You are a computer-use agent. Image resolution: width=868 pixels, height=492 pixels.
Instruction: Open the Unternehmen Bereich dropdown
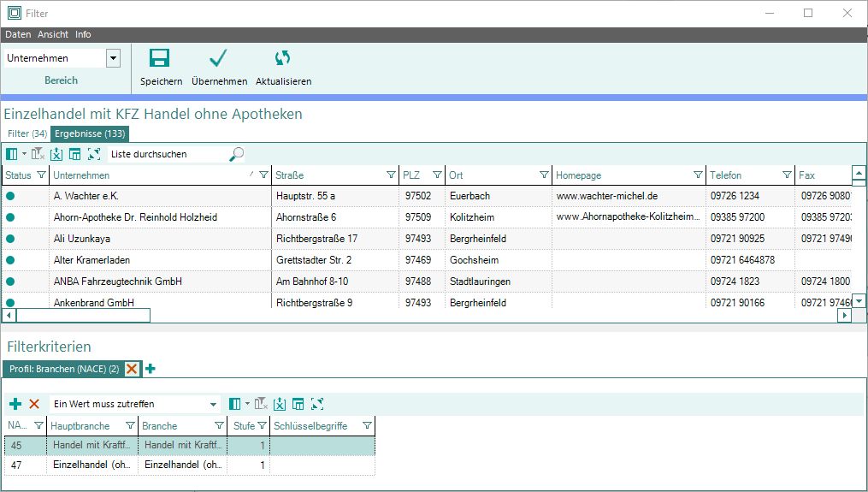pos(113,59)
